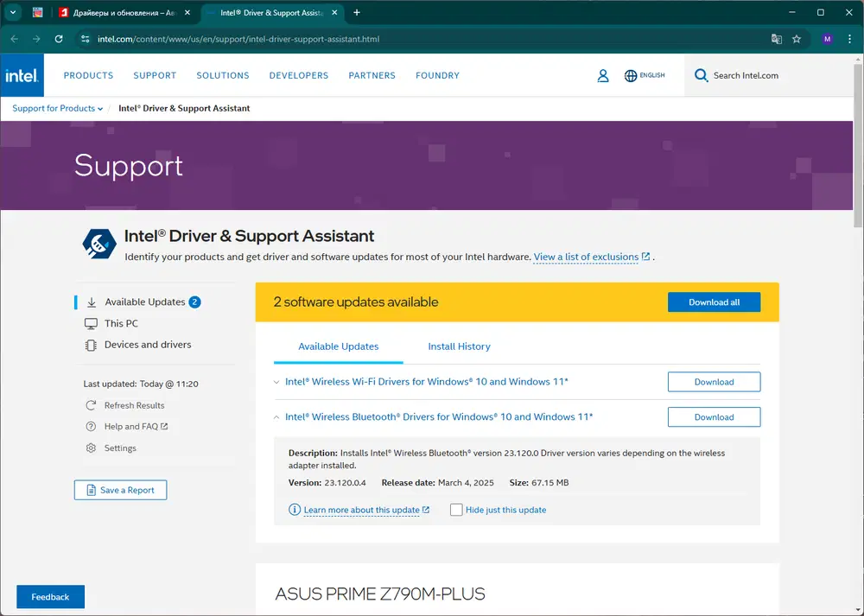The height and width of the screenshot is (616, 864).
Task: Switch to the Install History tab
Action: [459, 346]
